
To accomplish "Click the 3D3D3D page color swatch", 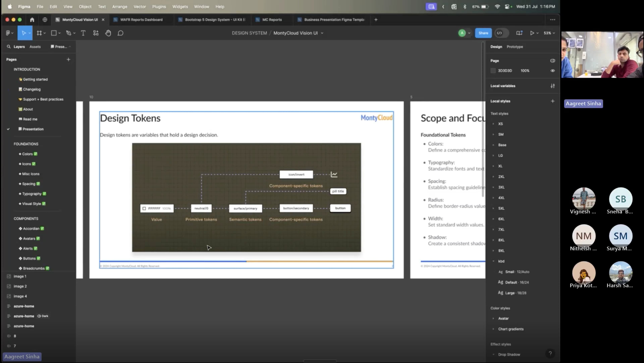I will click(x=493, y=71).
